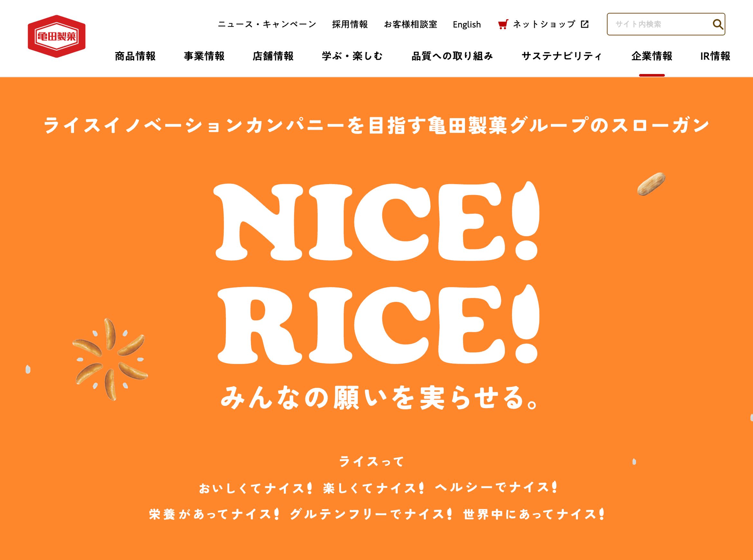Click the Kameda Seika red logo
This screenshot has width=753, height=560.
(57, 36)
